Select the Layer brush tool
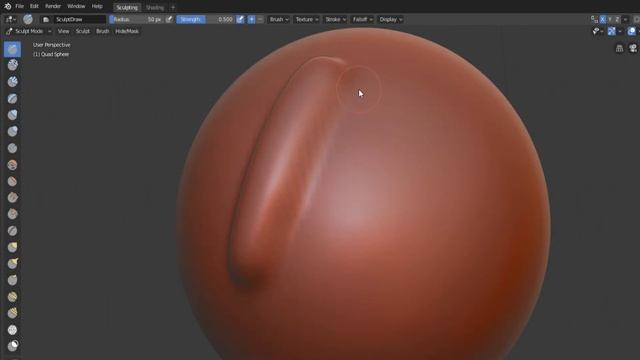Image resolution: width=640 pixels, height=360 pixels. (12, 99)
